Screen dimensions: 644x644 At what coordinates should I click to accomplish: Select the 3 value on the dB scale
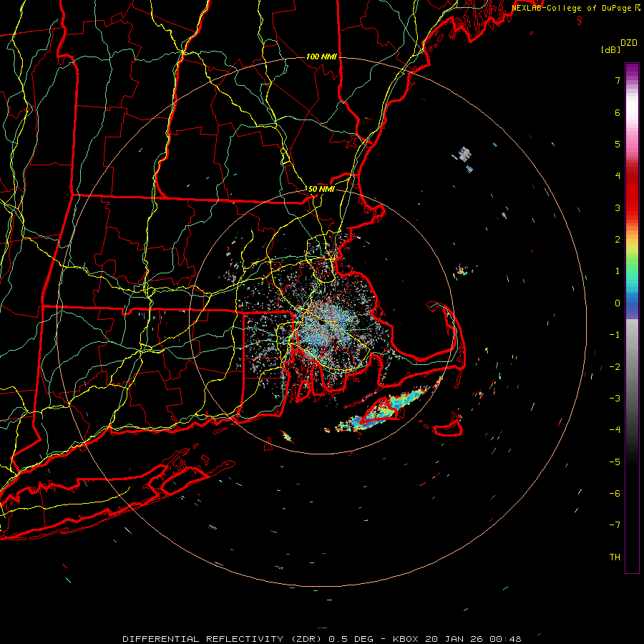point(618,208)
